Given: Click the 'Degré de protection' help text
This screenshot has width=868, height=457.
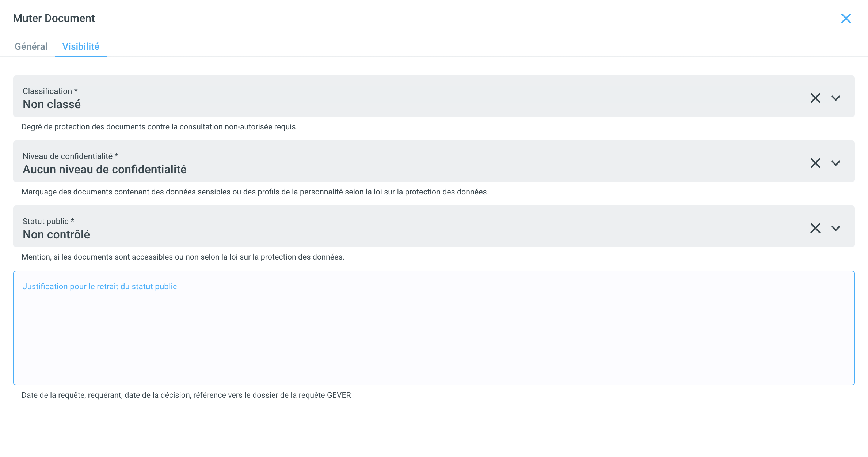Looking at the screenshot, I should (159, 127).
